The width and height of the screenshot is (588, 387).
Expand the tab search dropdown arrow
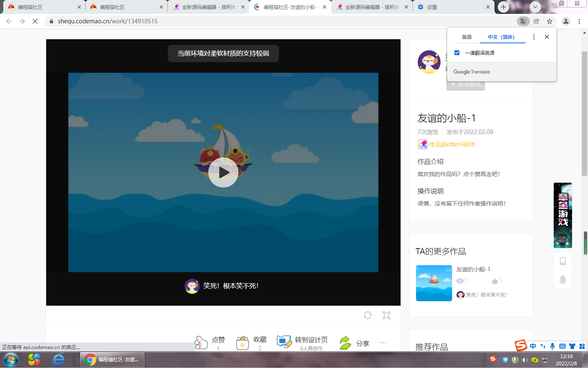click(535, 7)
